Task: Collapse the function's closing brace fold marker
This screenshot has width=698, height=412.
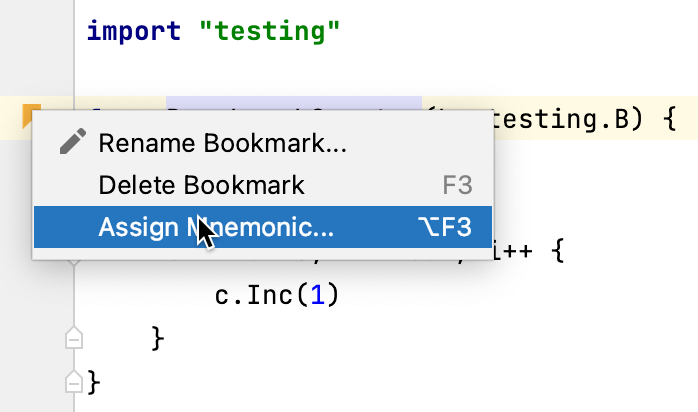Action: 73,380
